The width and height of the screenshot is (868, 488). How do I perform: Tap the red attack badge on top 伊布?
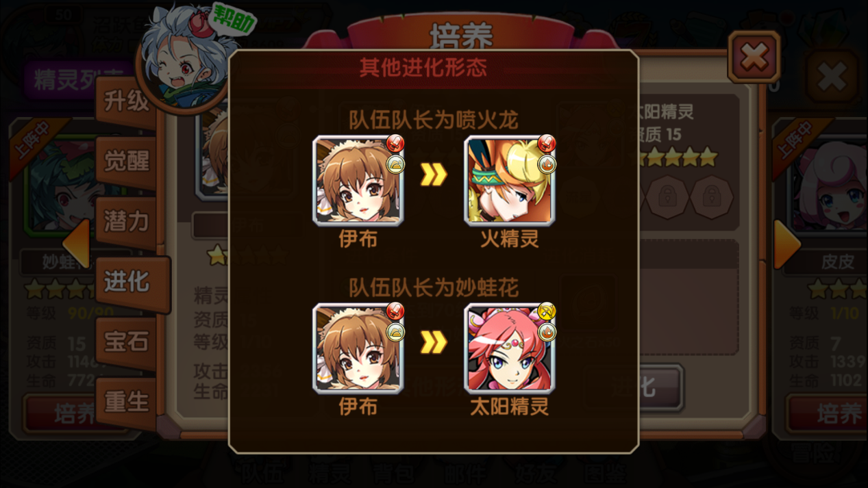tap(395, 143)
